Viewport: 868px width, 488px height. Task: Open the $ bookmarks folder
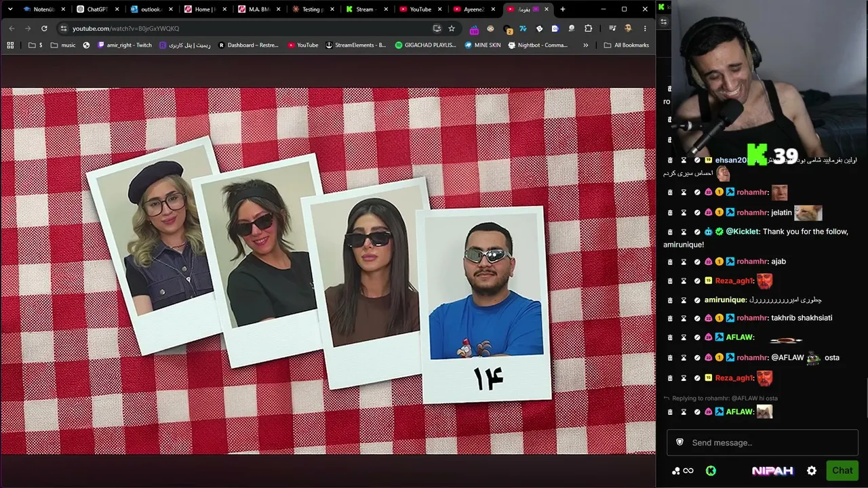point(35,45)
